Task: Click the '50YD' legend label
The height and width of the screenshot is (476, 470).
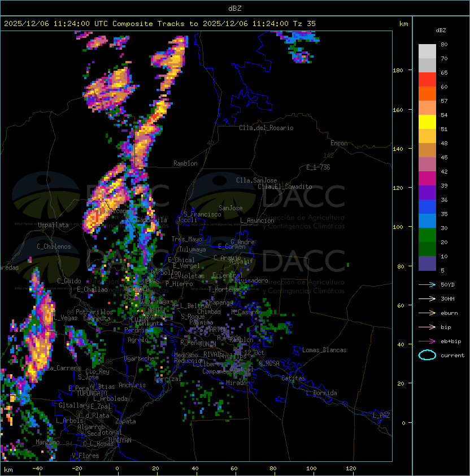Action: 447,284
